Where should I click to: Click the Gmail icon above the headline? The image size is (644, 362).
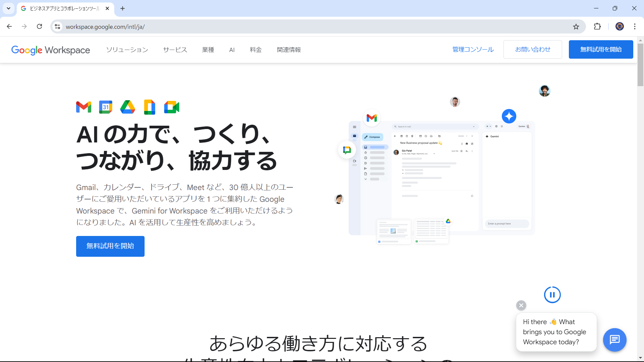click(x=84, y=107)
